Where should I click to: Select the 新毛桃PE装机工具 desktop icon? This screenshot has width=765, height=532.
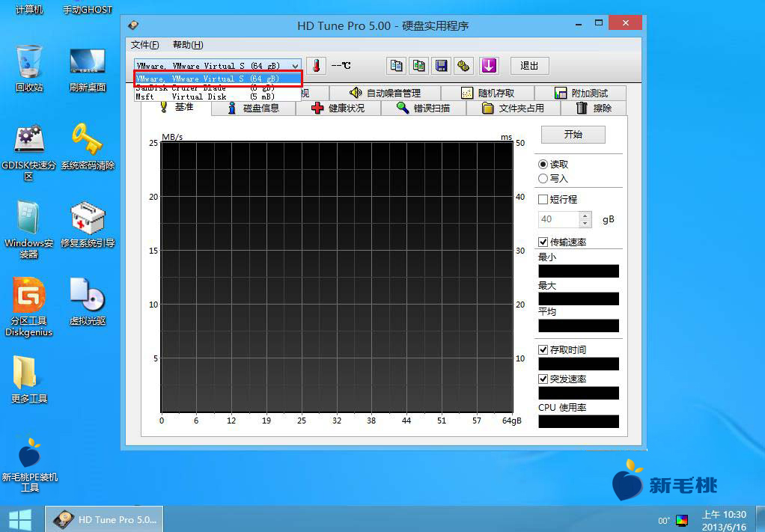[29, 464]
